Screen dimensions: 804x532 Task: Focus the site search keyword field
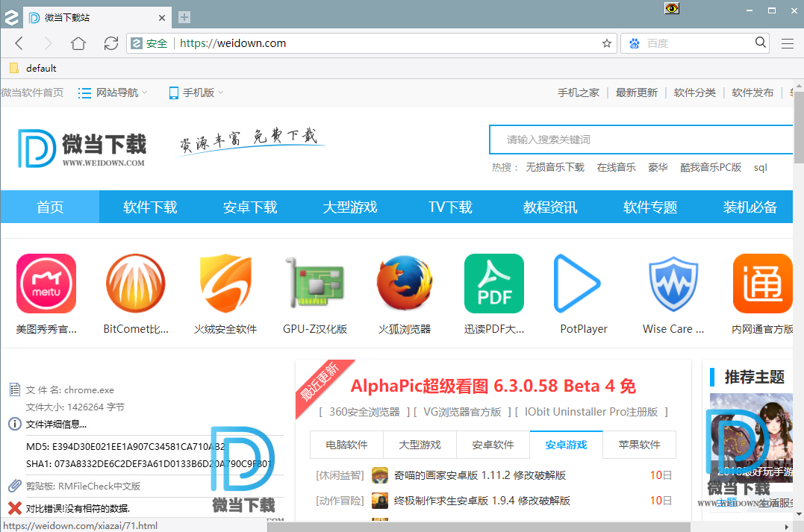(641, 140)
